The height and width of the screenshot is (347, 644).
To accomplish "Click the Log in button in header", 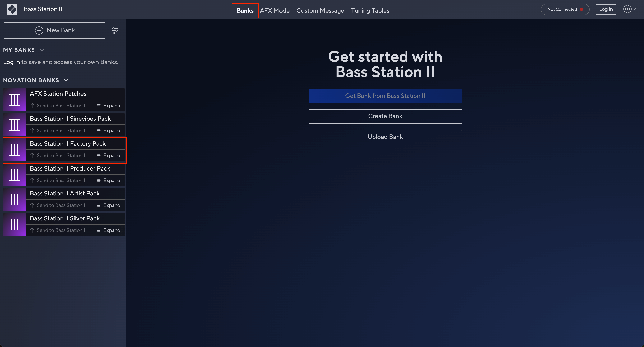I will 606,9.
